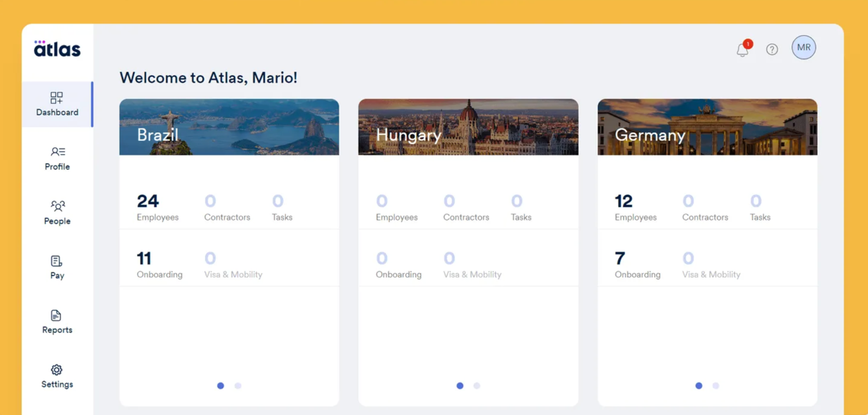Select the Profile section in the sidebar

[57, 158]
